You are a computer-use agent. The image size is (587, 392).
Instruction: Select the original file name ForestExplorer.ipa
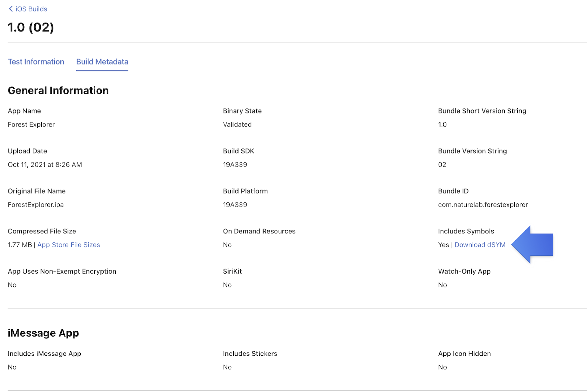click(36, 204)
